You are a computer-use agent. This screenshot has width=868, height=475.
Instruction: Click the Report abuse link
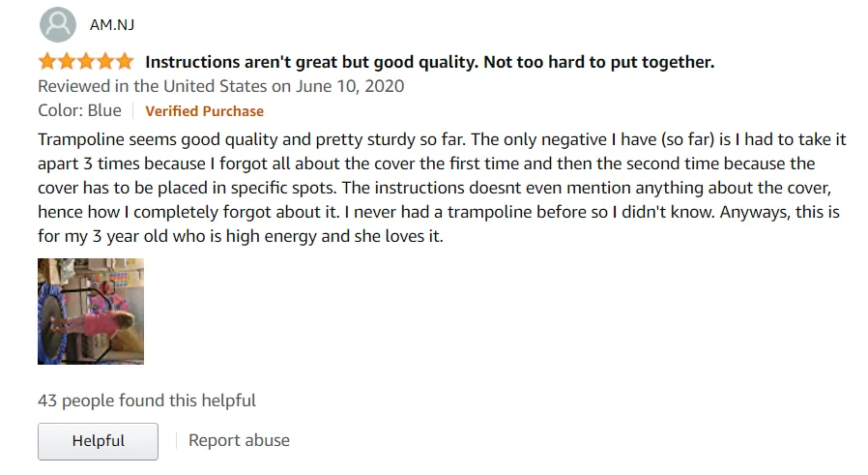click(239, 440)
